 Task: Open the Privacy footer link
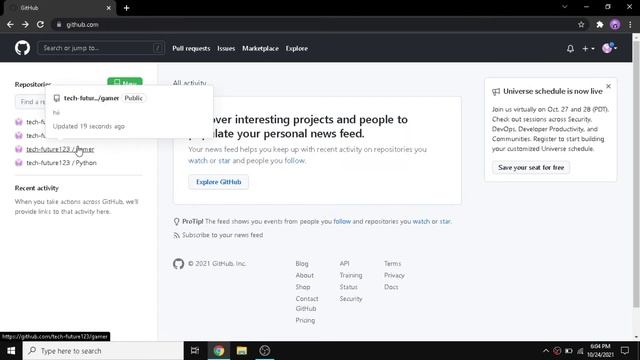click(394, 276)
